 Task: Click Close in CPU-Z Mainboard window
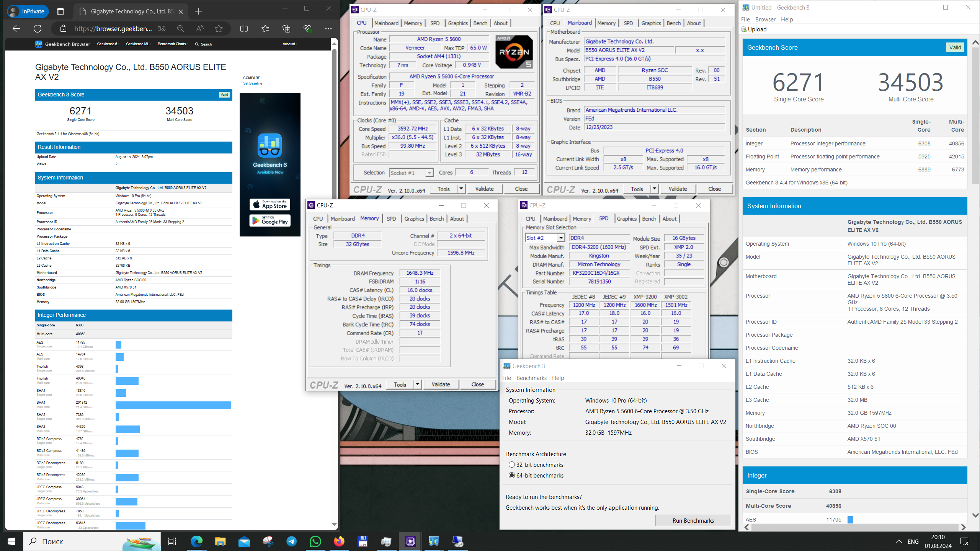point(714,189)
